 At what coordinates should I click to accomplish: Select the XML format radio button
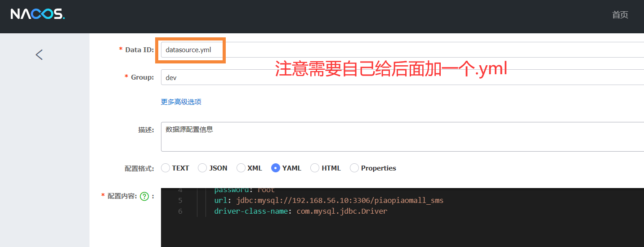pyautogui.click(x=241, y=168)
